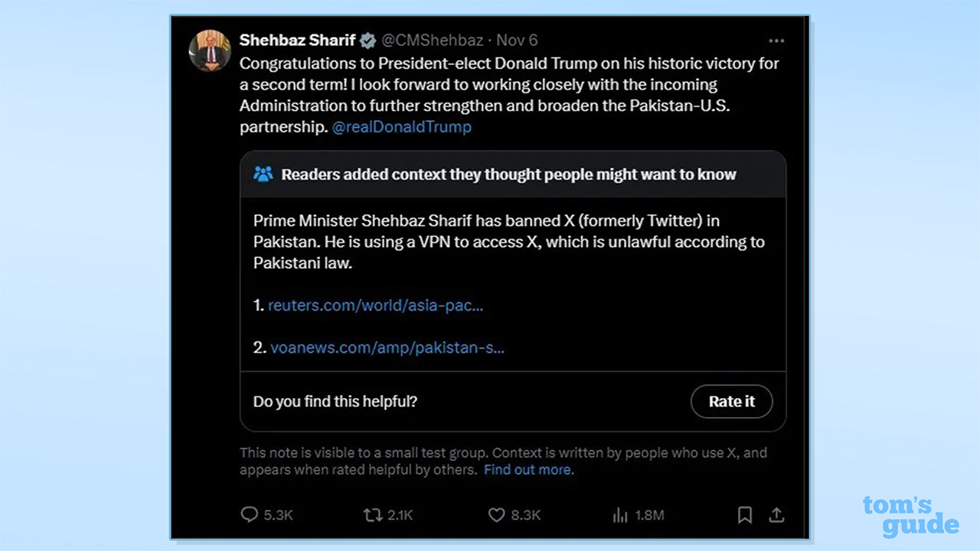Open the voanews.com source link
Screen dimensions: 980x551
pyautogui.click(x=387, y=347)
